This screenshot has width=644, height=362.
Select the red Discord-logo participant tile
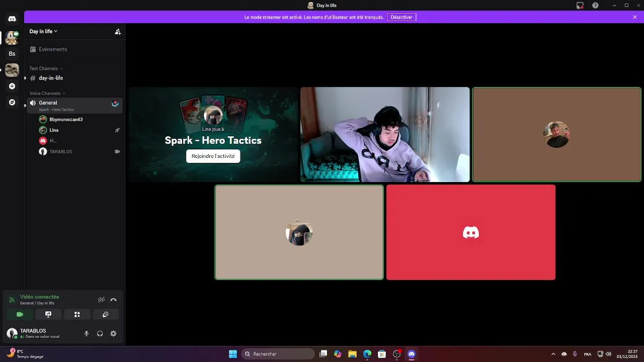[471, 232]
